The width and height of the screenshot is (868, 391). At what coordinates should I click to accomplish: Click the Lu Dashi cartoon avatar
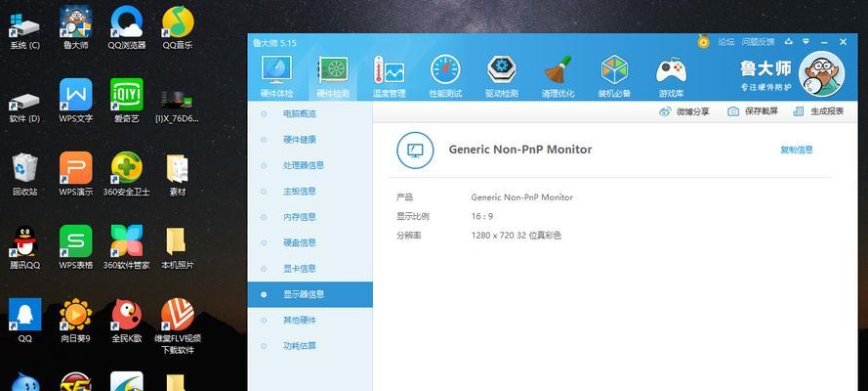[821, 73]
